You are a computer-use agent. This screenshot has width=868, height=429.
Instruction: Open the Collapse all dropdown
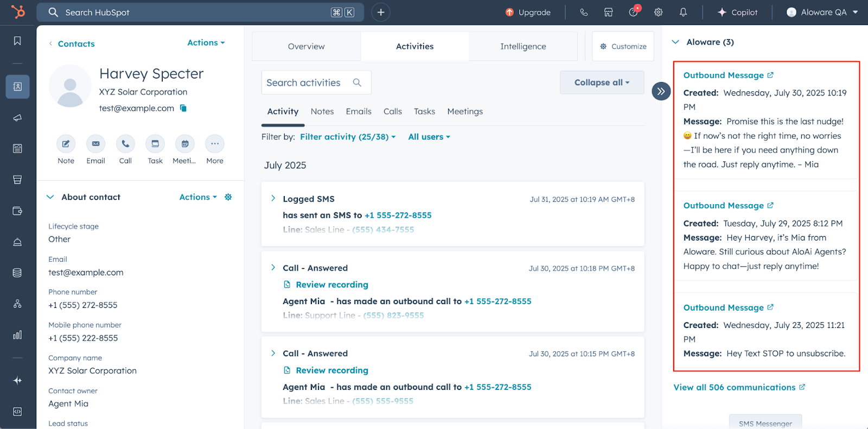(602, 83)
